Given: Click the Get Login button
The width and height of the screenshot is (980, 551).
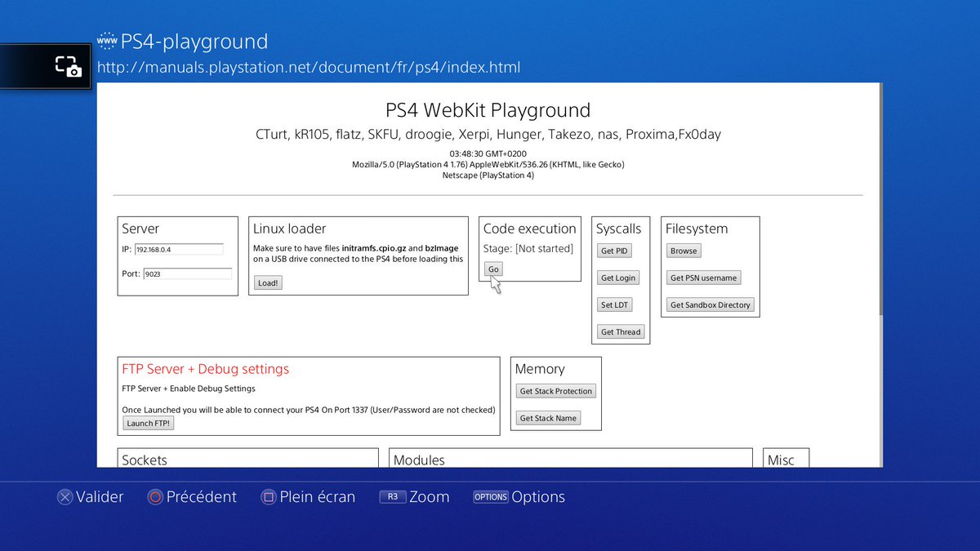Looking at the screenshot, I should click(x=618, y=278).
